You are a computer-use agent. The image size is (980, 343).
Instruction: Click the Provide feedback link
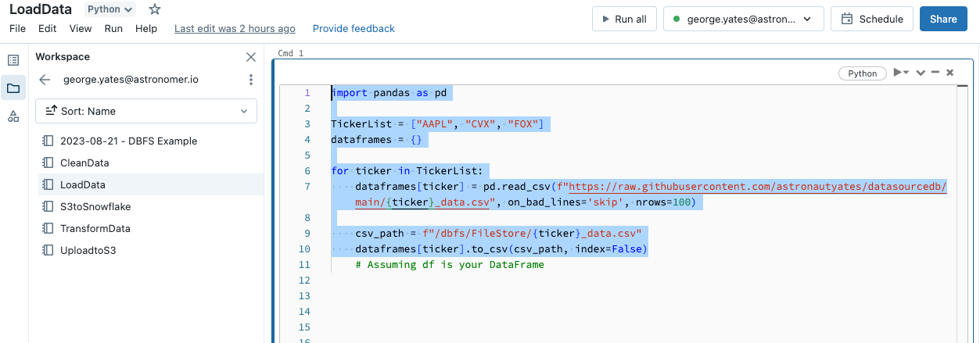pos(354,29)
